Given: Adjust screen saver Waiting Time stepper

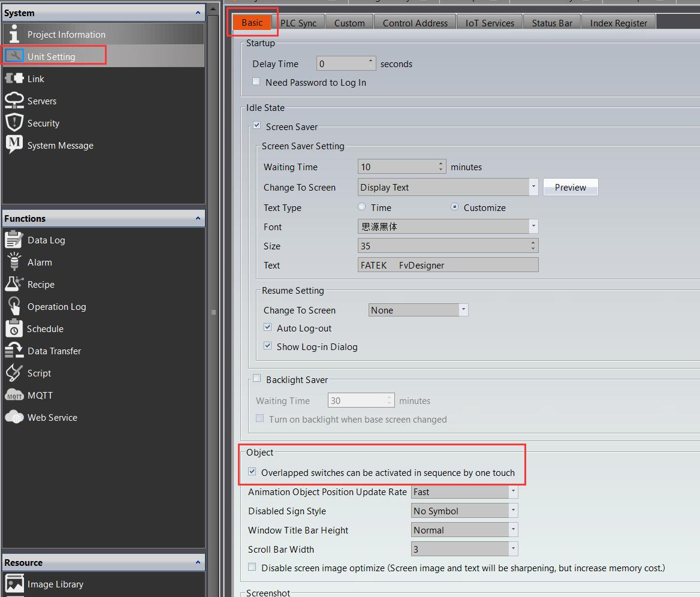Looking at the screenshot, I should [440, 167].
